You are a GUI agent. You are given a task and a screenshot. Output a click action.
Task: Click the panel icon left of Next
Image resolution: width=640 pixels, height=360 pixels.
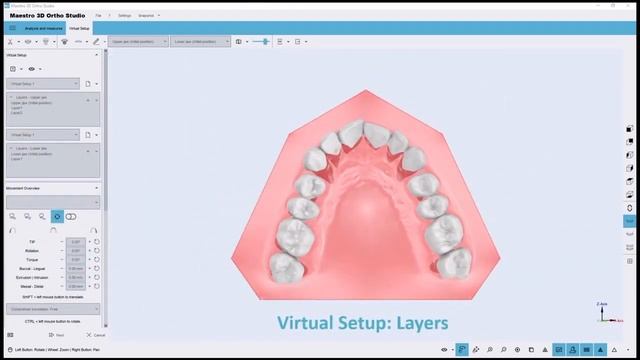(11, 335)
